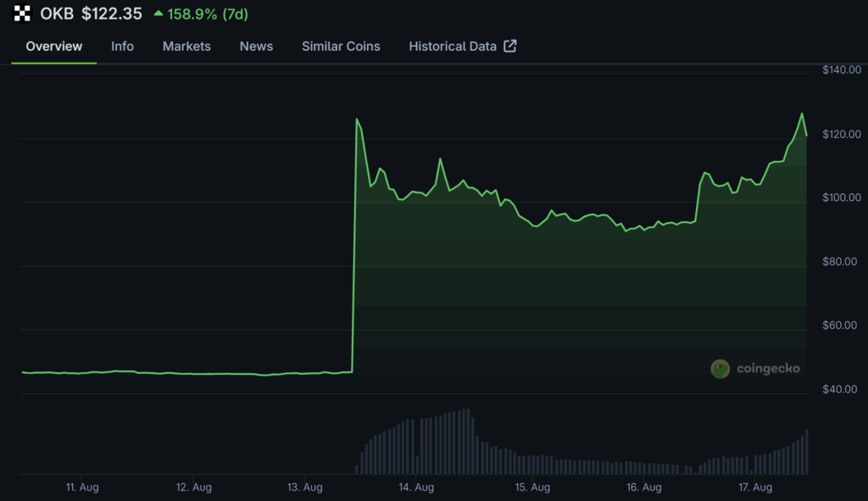Open the Markets tab
Image resolution: width=868 pixels, height=501 pixels.
pos(186,47)
